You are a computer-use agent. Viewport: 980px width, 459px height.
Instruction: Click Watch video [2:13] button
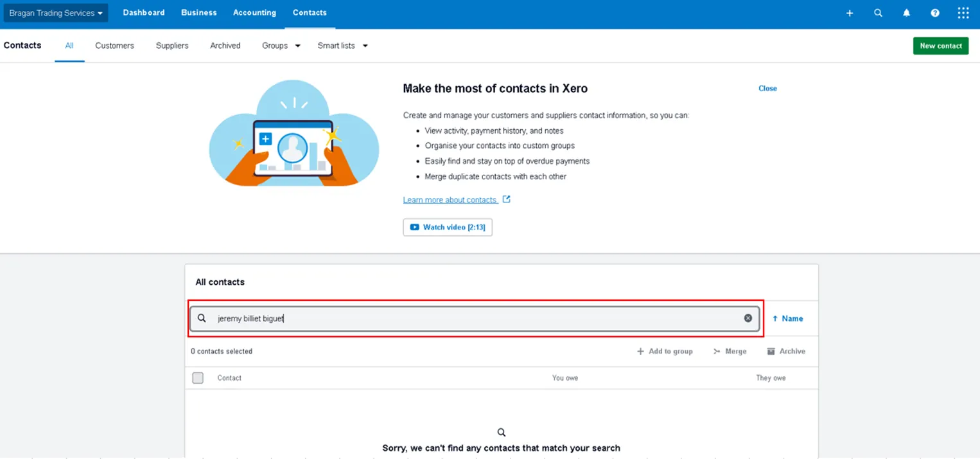point(448,228)
